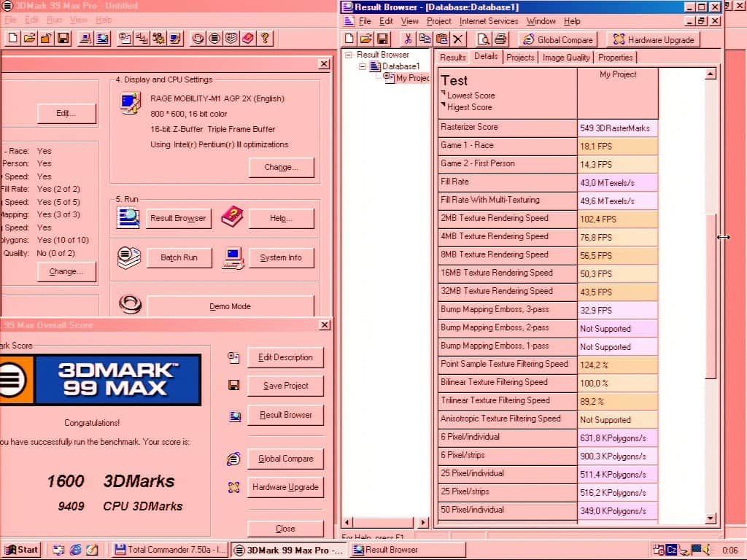Click computer icon beside System Info button
Viewport: 747px width, 560px height.
pyautogui.click(x=233, y=257)
